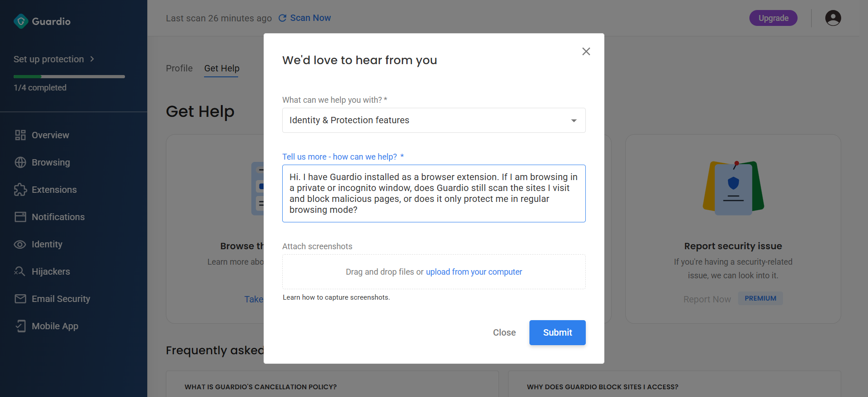Click the Browsing globe icon in sidebar

(20, 162)
